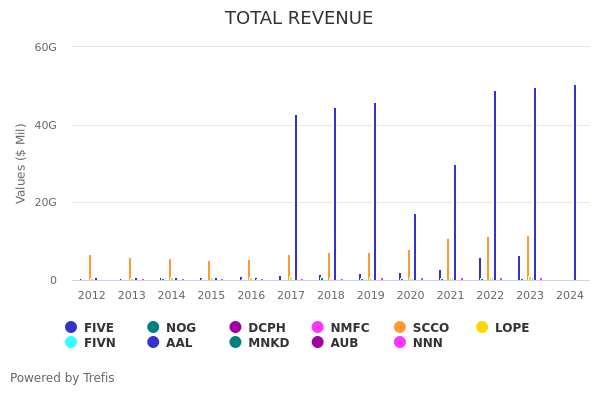Screen dimensions: 600x400
Task: Click the MNKD legend marker
Action: [x=236, y=343]
